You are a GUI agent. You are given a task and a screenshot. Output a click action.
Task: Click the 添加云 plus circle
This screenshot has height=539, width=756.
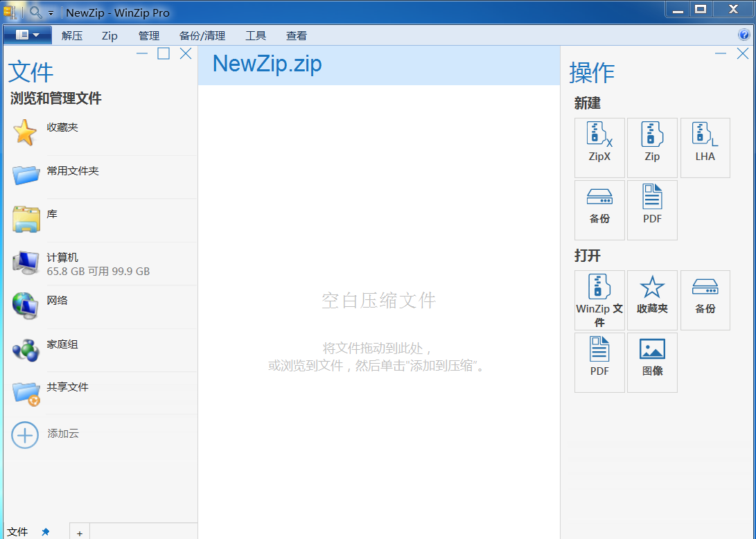[25, 435]
